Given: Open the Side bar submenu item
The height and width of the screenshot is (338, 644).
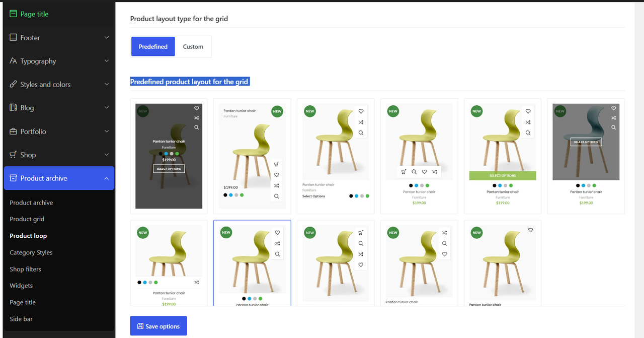Looking at the screenshot, I should point(21,319).
